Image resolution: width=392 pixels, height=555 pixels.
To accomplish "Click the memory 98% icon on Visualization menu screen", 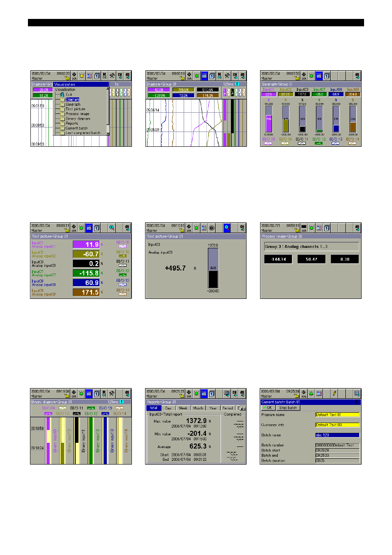I will click(74, 76).
